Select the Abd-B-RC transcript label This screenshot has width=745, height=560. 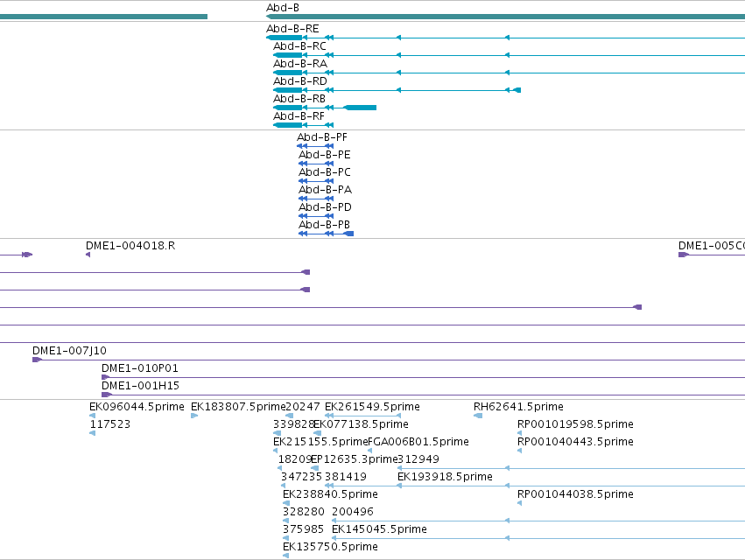point(299,46)
